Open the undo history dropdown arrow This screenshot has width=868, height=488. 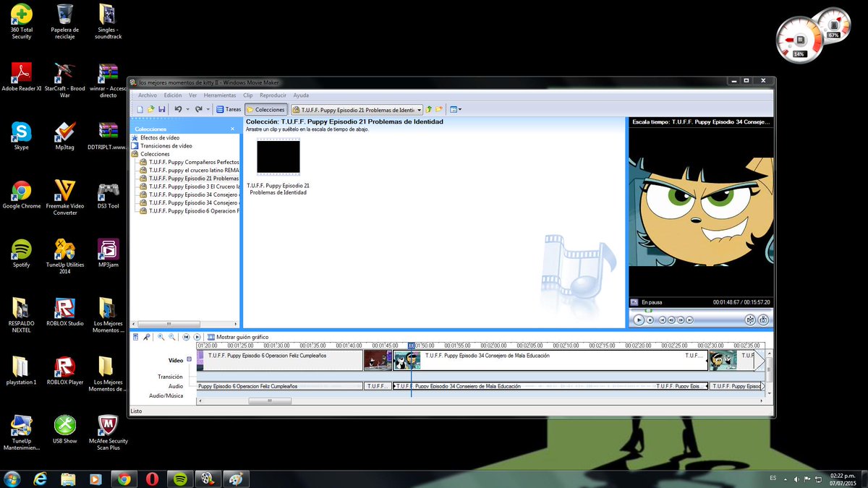pyautogui.click(x=187, y=109)
